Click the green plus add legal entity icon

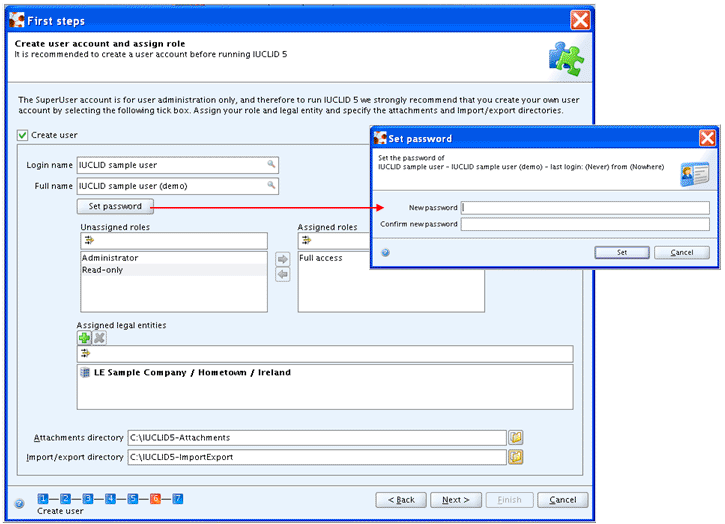(x=84, y=338)
